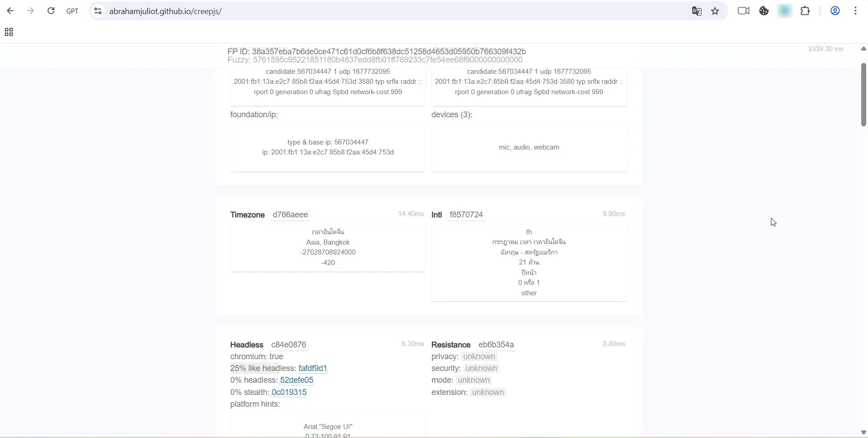Screen dimensions: 868x438
Task: Open the 52defe05 headless hash link
Action: click(297, 380)
